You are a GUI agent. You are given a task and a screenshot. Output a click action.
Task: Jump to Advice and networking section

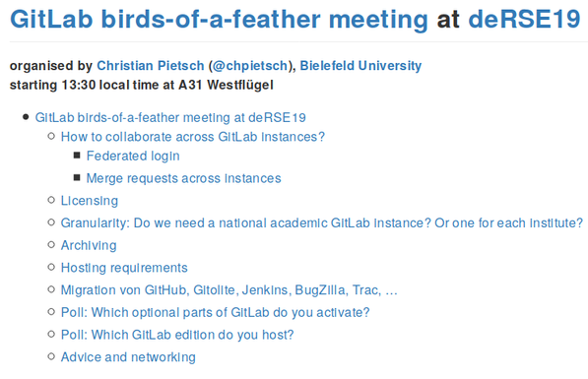[128, 357]
